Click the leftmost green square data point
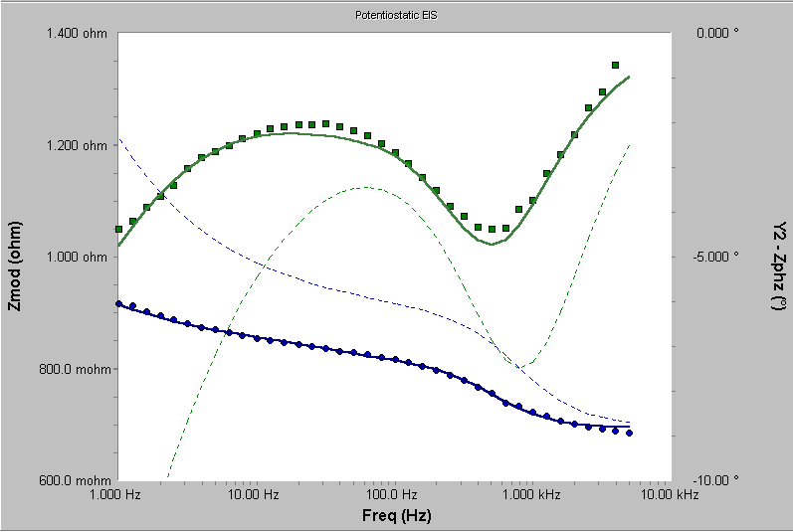Viewport: 793px width, 532px height. (118, 229)
